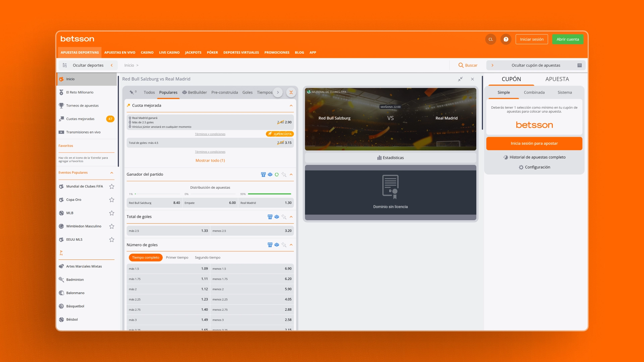Click the Torneos de apuestas trophy icon
Viewport: 644px width, 362px height.
click(x=61, y=106)
